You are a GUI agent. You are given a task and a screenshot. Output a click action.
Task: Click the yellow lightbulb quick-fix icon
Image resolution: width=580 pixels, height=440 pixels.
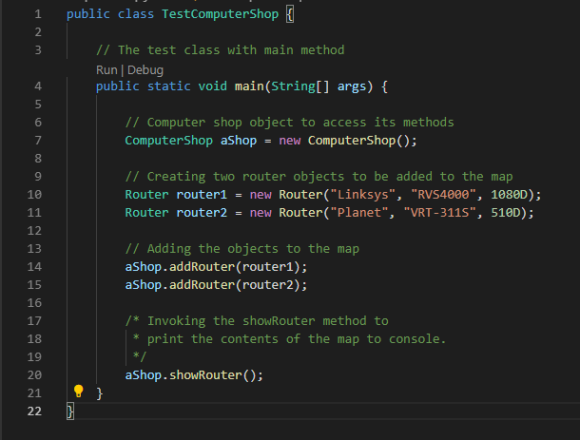[x=78, y=391]
